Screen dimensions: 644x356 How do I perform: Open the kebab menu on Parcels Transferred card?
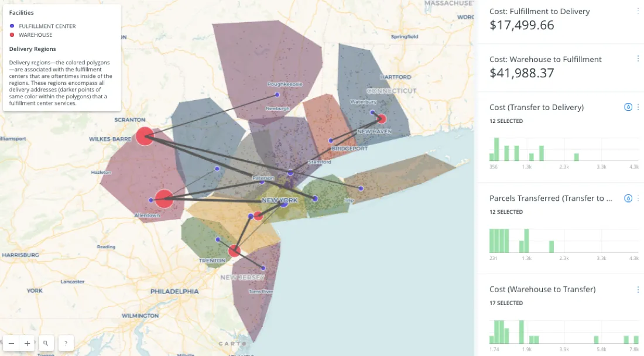[x=638, y=198]
